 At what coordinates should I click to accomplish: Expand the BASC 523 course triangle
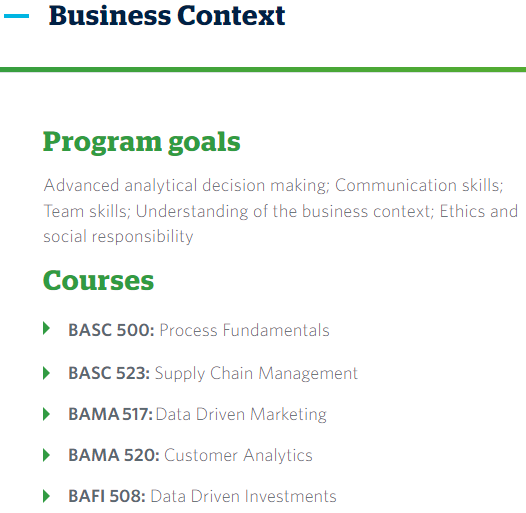tap(46, 373)
